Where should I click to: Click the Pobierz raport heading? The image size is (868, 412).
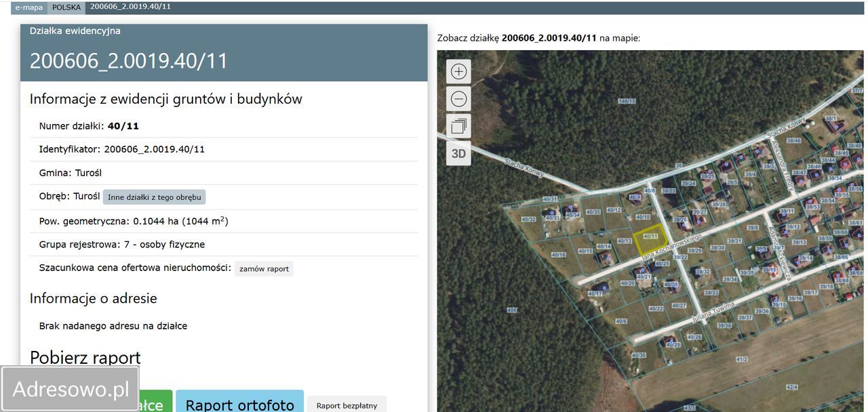pos(85,357)
